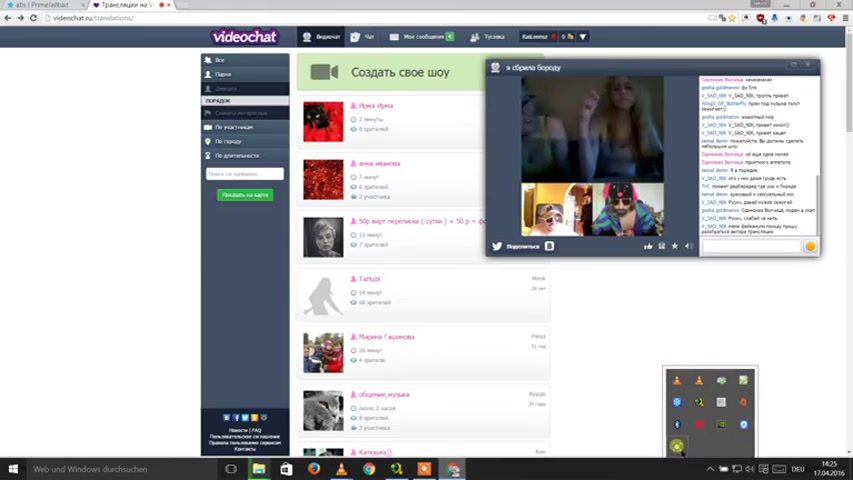Viewport: 853px width, 480px height.
Task: Open Мои сообщения in top navigation
Action: point(422,36)
